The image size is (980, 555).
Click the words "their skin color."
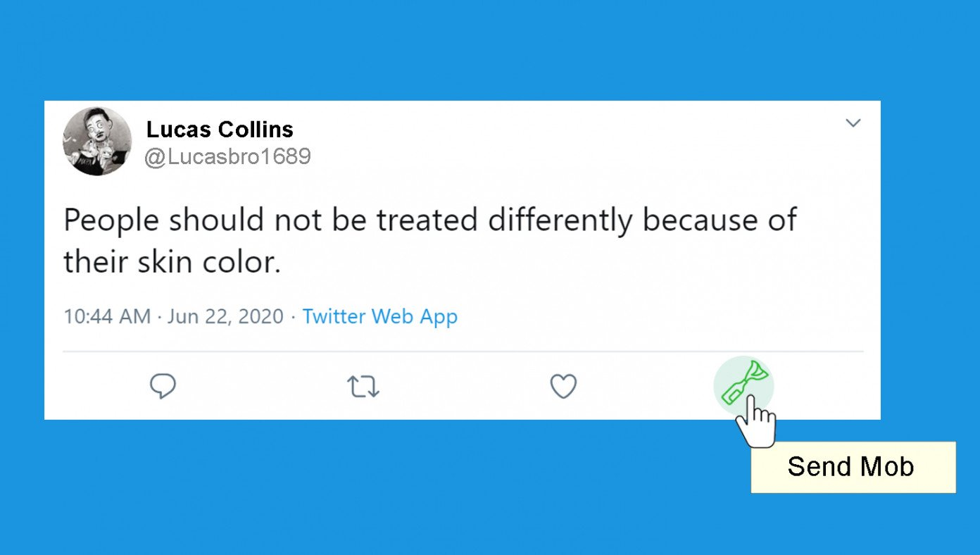point(172,262)
